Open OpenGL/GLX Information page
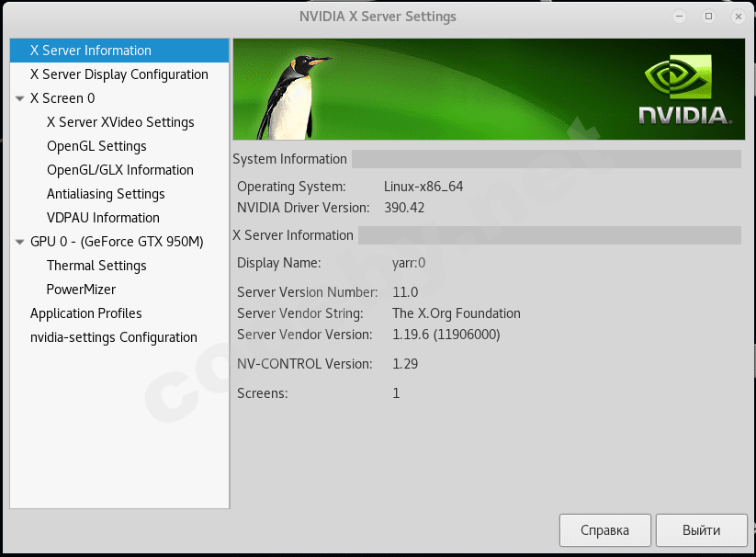Screen dimensions: 756x557 (119, 170)
